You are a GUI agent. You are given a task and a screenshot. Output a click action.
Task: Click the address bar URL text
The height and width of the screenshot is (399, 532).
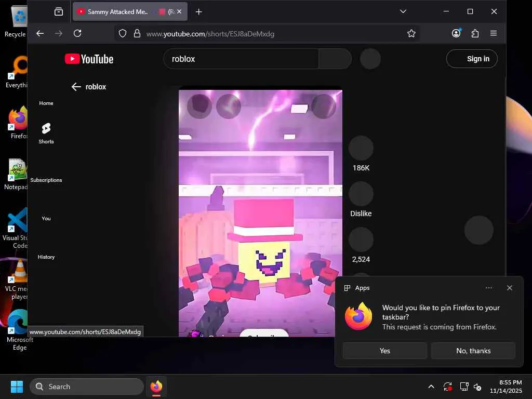coord(210,34)
